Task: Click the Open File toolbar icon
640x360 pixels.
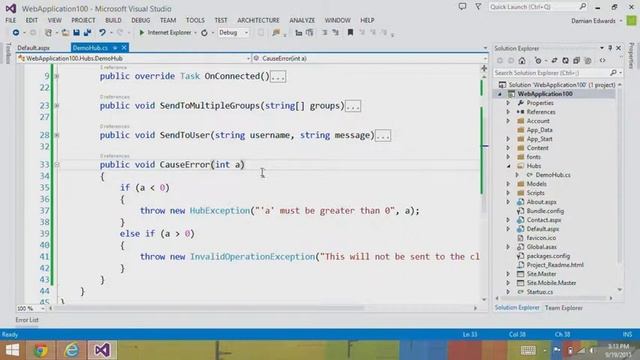Action: point(65,33)
